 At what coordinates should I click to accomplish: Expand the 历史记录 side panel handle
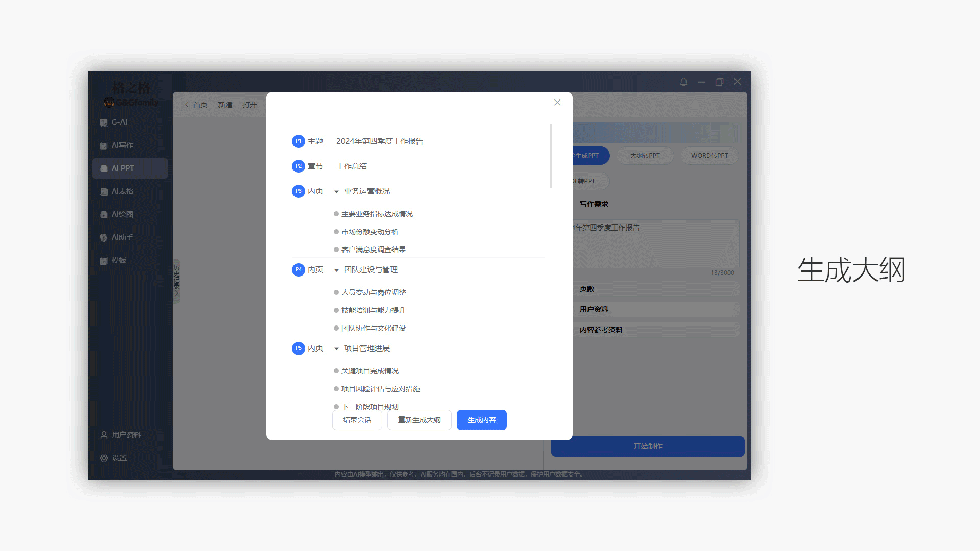177,281
